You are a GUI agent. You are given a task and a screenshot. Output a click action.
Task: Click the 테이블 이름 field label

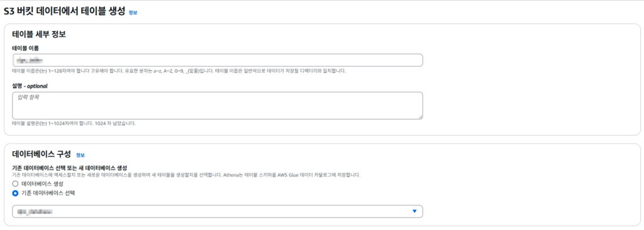25,48
